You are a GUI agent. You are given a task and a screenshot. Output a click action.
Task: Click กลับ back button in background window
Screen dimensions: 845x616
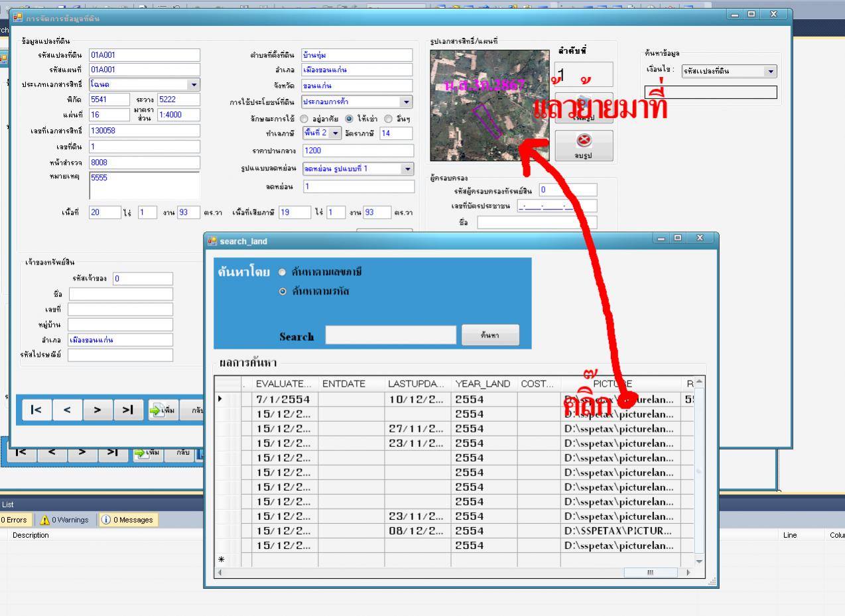(x=180, y=452)
